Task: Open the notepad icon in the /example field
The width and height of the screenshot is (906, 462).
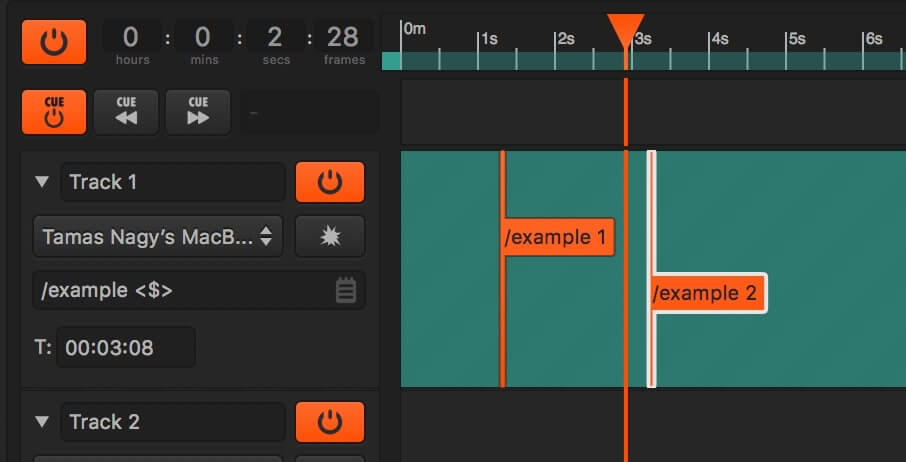Action: click(346, 290)
